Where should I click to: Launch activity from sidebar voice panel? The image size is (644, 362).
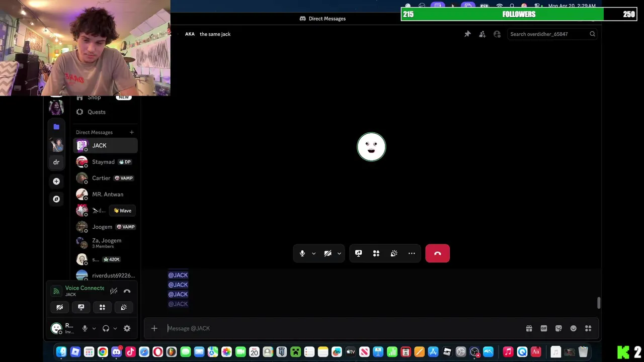coord(102,307)
